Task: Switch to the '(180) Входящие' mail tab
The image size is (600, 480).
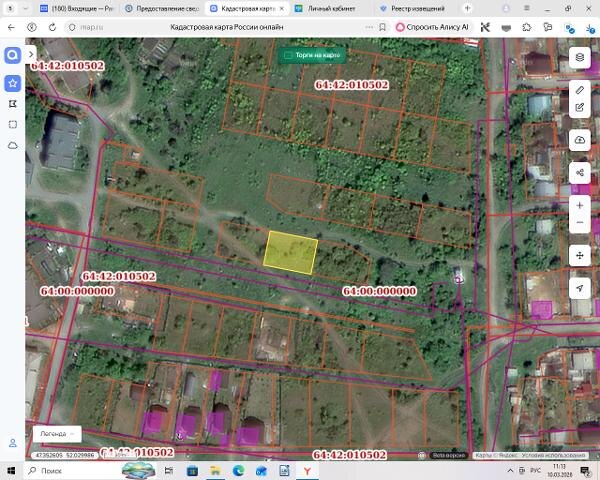Action: (x=77, y=8)
